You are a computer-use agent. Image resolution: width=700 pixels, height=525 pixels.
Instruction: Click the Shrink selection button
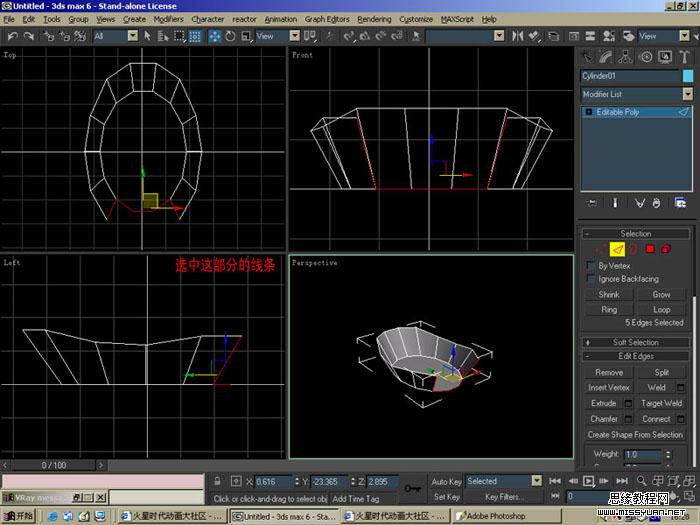tap(609, 295)
